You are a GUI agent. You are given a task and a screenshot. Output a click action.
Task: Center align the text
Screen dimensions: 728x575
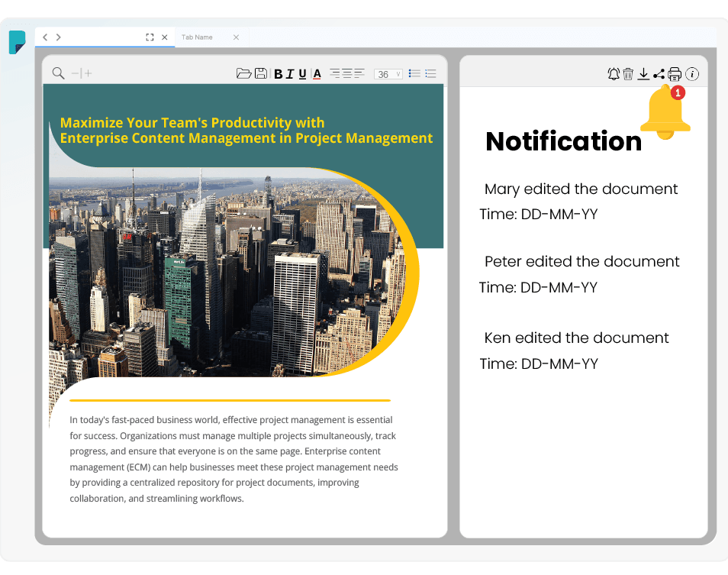click(346, 73)
